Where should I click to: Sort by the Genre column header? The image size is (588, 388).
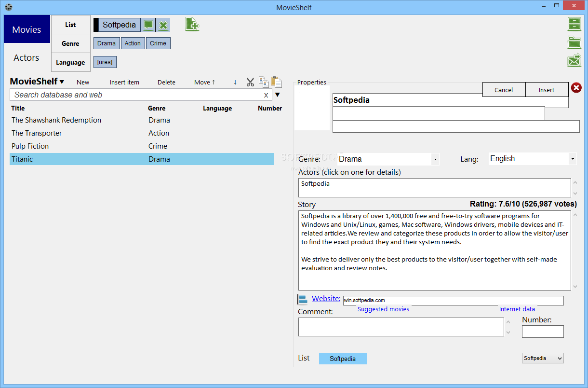[x=157, y=108]
